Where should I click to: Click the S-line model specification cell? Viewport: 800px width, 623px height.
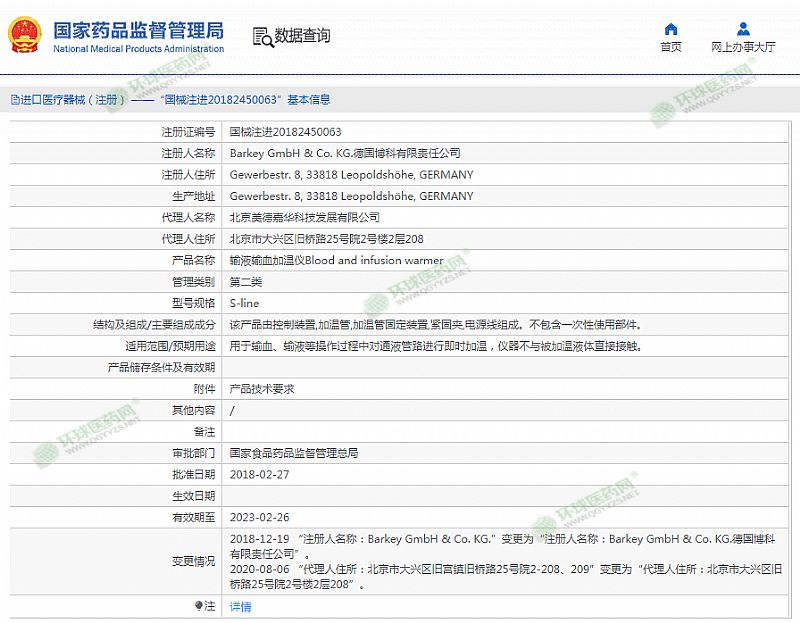[244, 303]
